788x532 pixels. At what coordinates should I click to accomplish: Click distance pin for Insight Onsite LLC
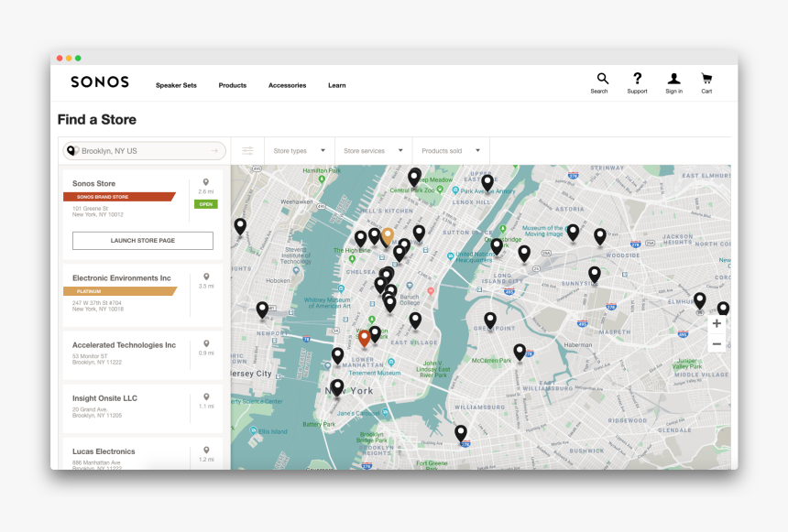coord(206,396)
